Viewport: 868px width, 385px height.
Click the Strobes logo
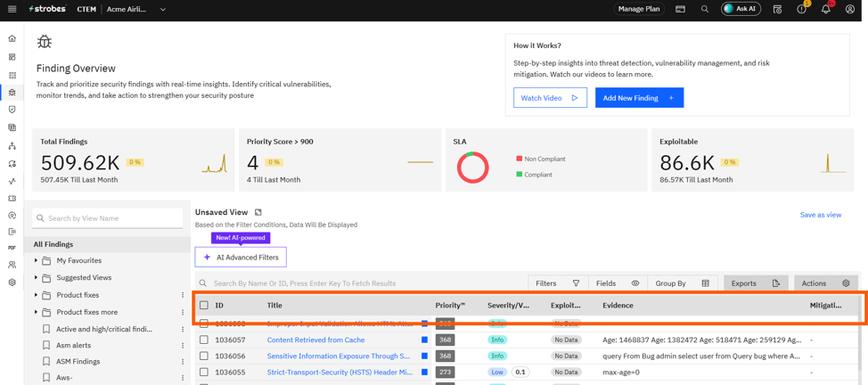point(47,9)
